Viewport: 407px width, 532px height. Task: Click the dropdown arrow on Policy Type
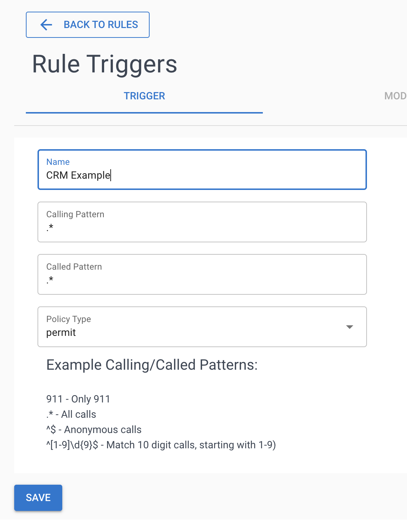349,327
